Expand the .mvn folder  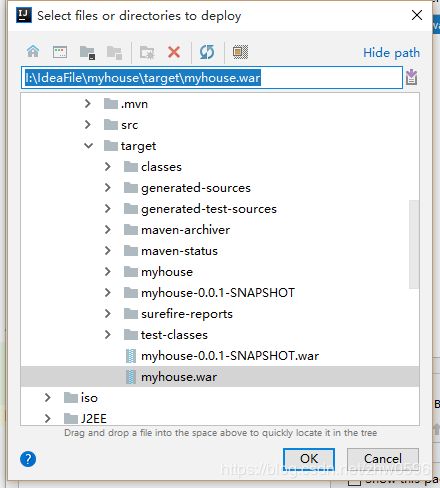click(x=88, y=104)
